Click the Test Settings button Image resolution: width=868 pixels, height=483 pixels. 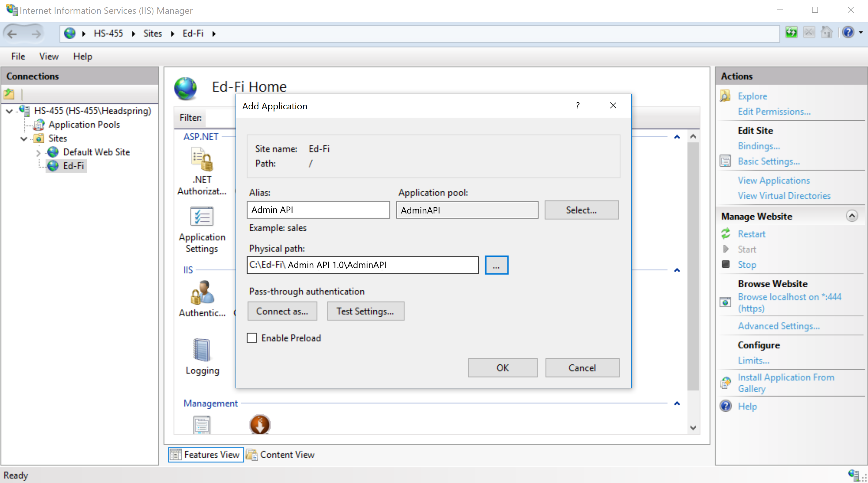[x=365, y=311]
